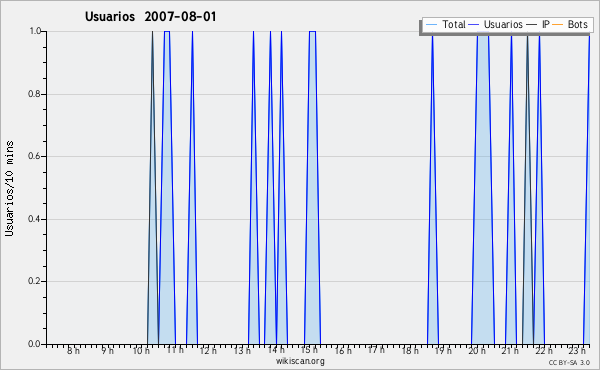600x370 pixels.
Task: Click the 17 h x-axis tick label
Action: coord(376,350)
